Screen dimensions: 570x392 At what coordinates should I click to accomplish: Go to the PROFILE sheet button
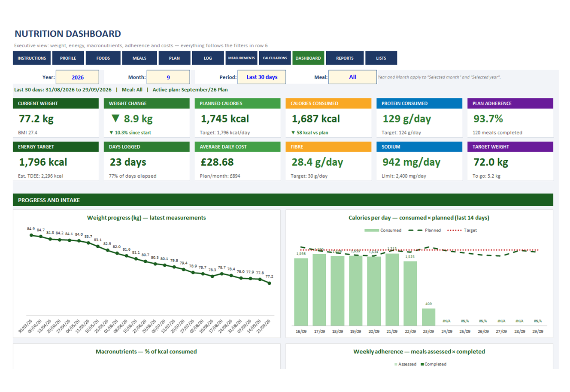click(68, 58)
